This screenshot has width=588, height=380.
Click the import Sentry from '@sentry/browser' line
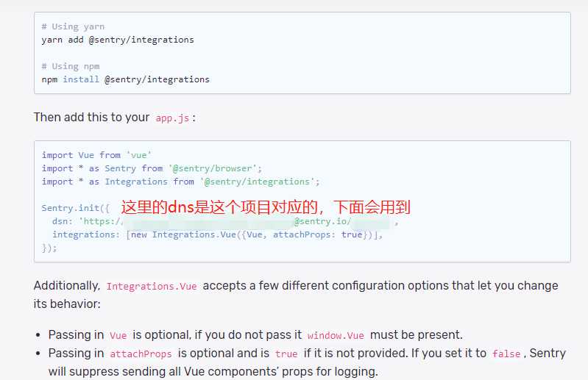152,168
